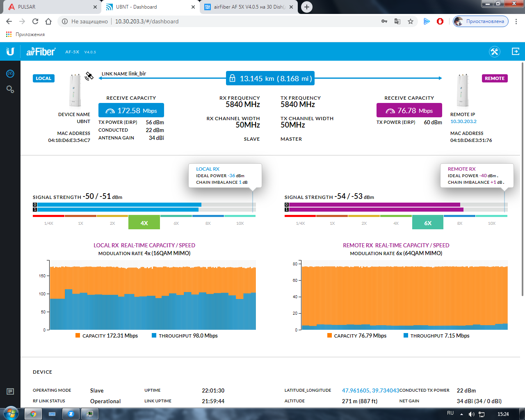Click the page vertical scrollbar

[523, 179]
